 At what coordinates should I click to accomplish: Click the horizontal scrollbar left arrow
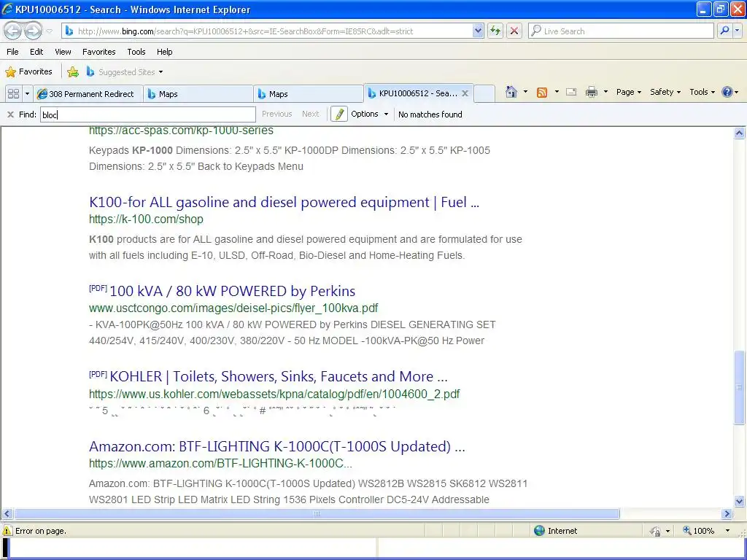7,514
